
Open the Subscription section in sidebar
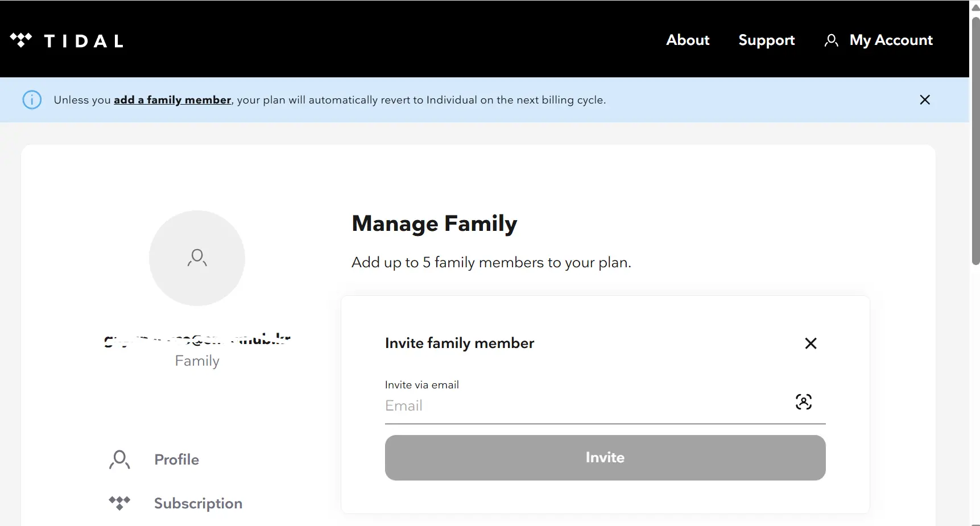click(x=198, y=503)
